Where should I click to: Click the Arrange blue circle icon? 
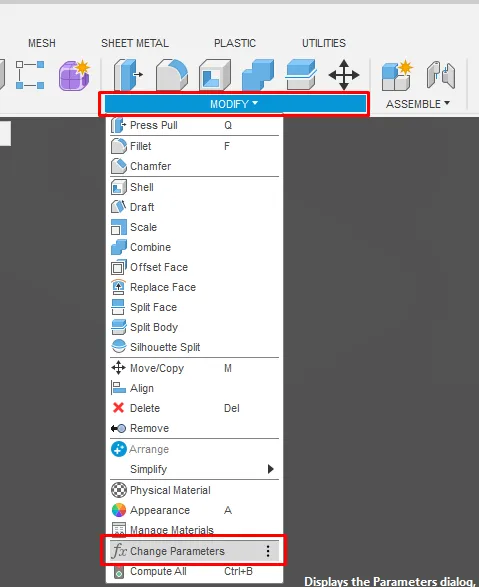119,449
